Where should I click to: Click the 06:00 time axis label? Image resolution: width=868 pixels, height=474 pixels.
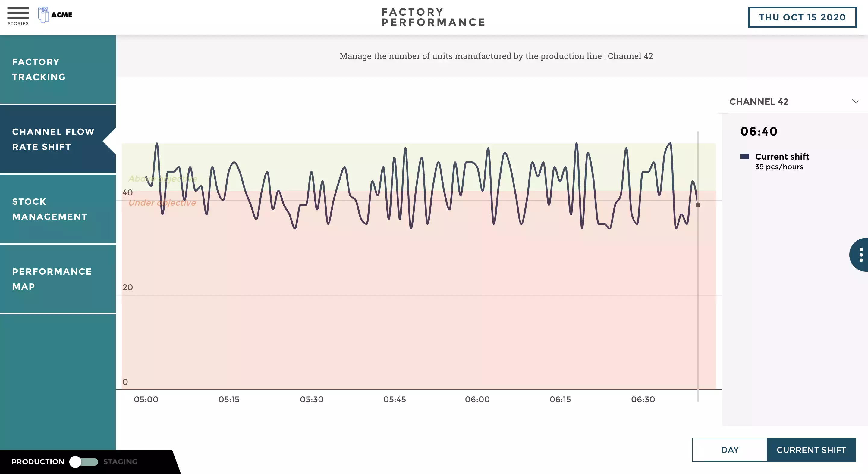(477, 399)
